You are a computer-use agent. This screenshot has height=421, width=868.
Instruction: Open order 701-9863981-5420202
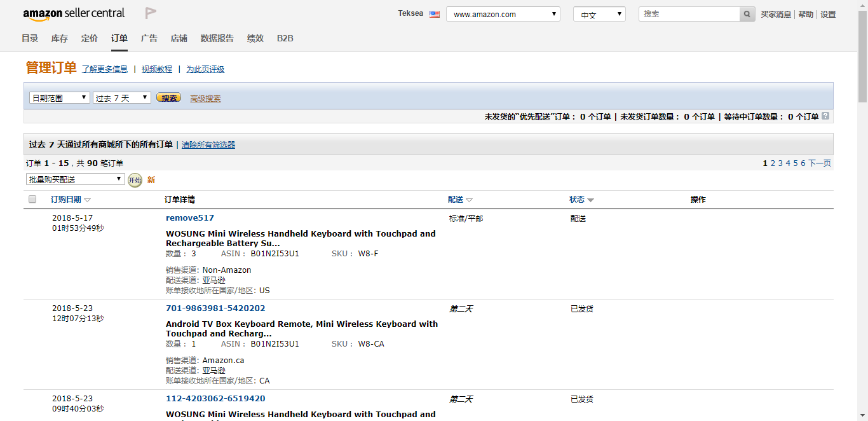(215, 308)
